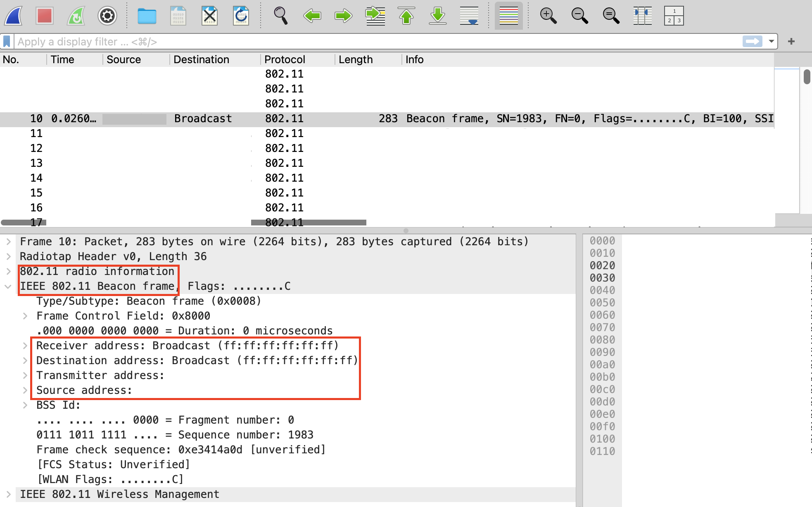Zoom in the packet list text
This screenshot has width=812, height=507.
click(548, 16)
